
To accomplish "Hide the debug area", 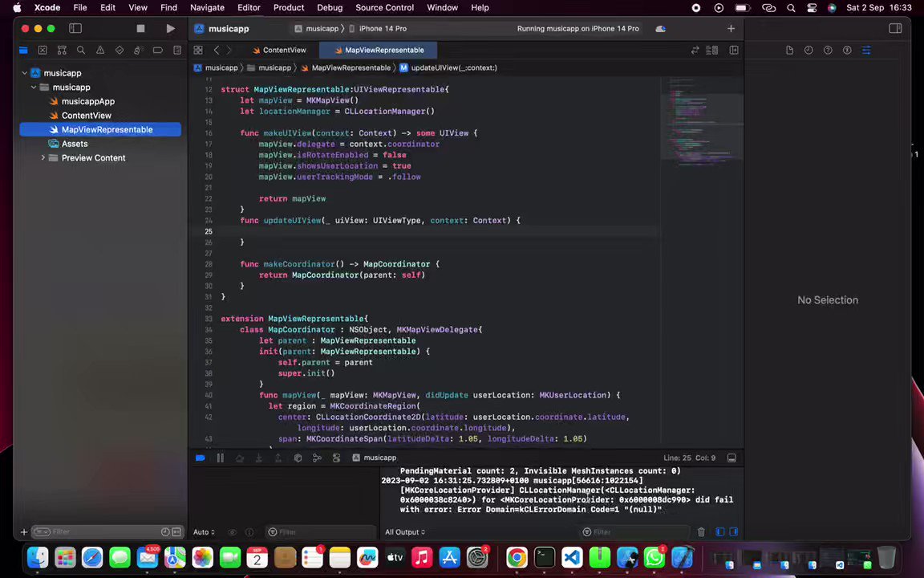I will pos(731,458).
